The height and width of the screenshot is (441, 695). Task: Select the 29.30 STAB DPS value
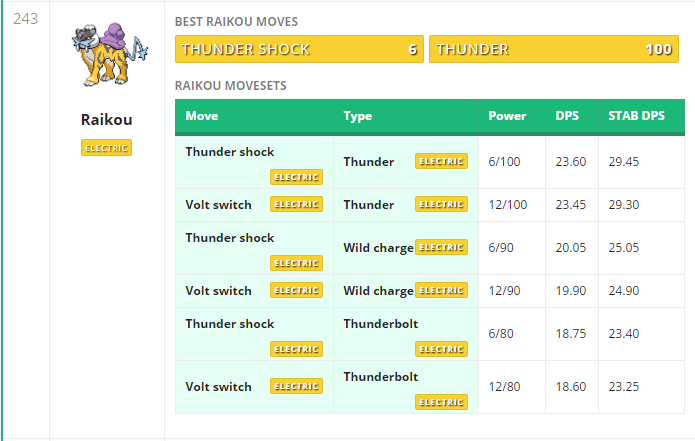pos(624,205)
